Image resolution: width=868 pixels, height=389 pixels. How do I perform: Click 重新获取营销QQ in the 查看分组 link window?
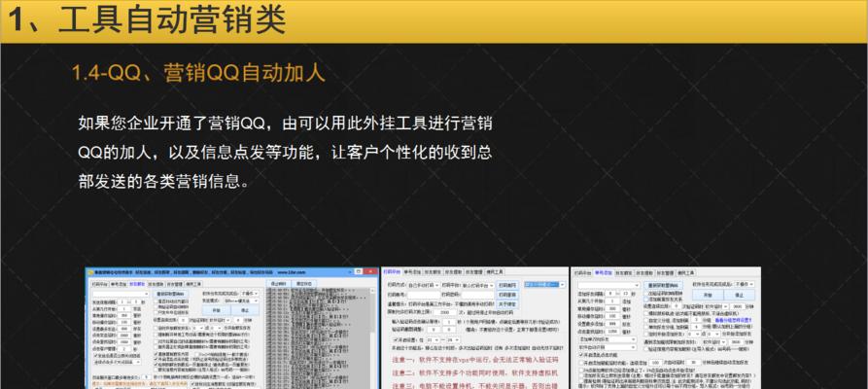[x=663, y=285]
